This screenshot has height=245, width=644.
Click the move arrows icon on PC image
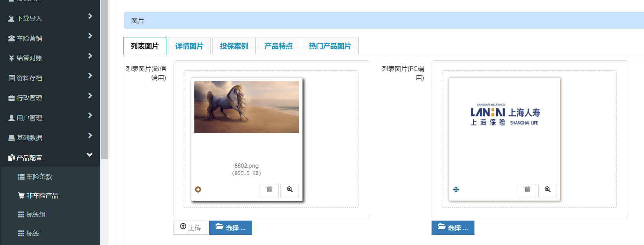coord(456,189)
